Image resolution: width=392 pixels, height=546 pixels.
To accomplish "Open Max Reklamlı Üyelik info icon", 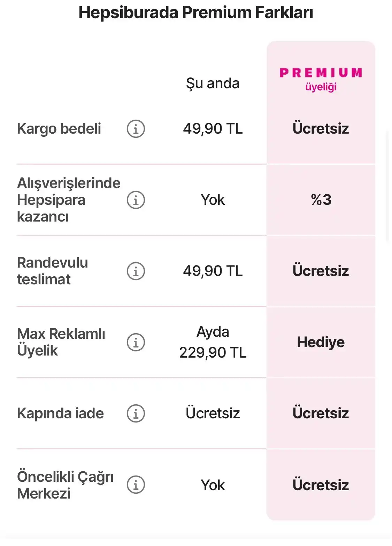I will (x=136, y=342).
